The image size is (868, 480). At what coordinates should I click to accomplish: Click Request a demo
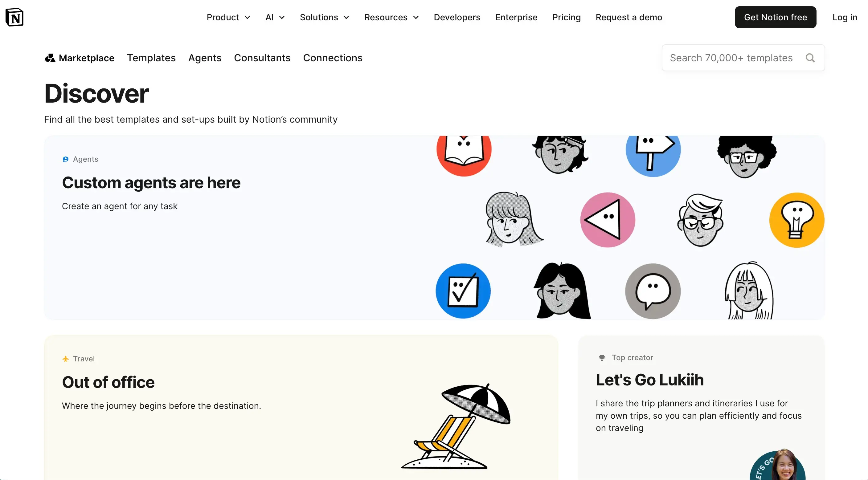coord(629,17)
